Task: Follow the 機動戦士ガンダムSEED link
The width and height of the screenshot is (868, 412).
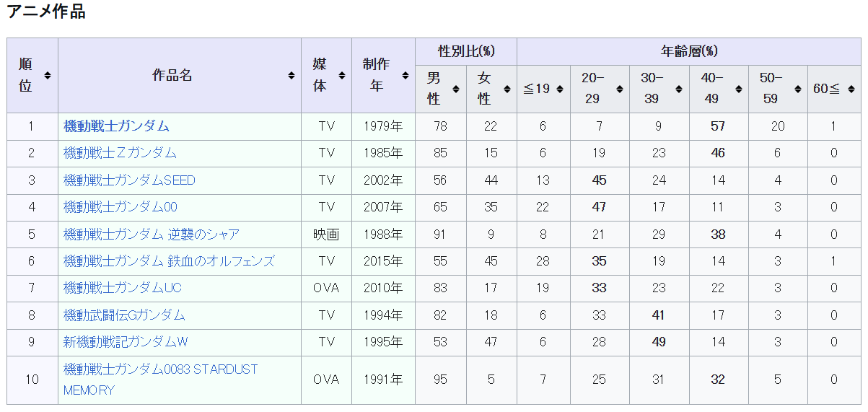Action: [129, 180]
